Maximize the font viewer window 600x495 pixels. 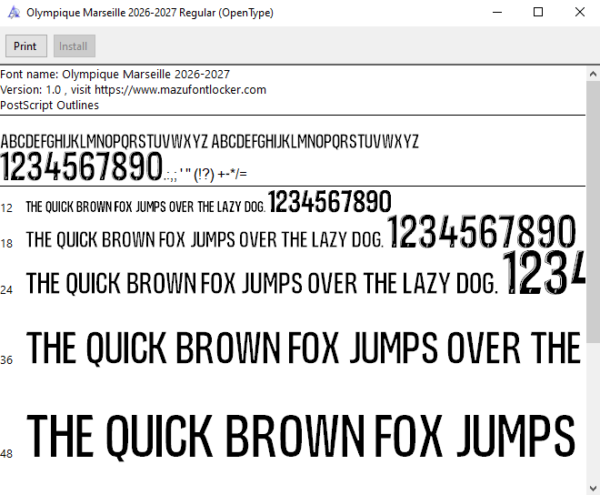[x=538, y=13]
